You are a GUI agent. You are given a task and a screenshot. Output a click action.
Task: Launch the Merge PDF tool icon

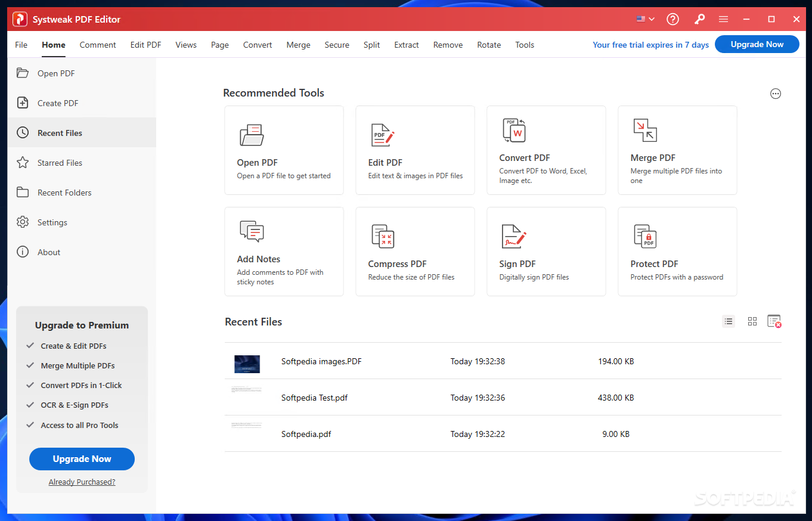pyautogui.click(x=645, y=130)
